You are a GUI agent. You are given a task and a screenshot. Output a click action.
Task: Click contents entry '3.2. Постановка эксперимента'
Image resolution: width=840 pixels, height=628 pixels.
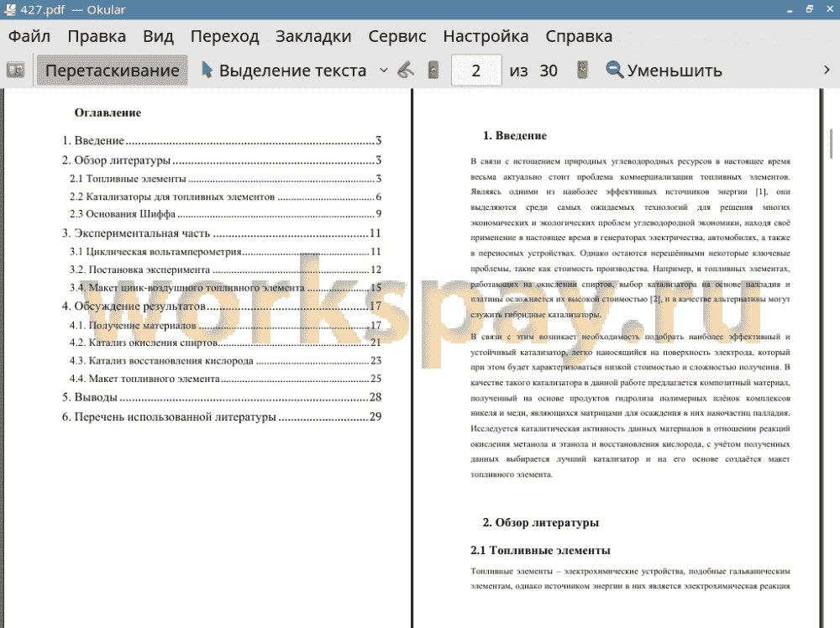[x=225, y=270]
